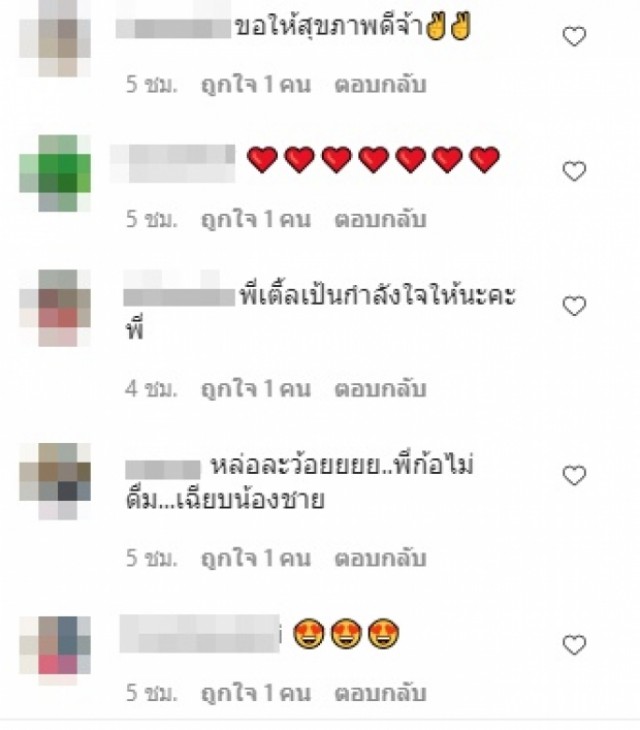The height and width of the screenshot is (730, 640).
Task: Like the comment ขอให้สุขภาพดีจ้า
Action: 574,36
